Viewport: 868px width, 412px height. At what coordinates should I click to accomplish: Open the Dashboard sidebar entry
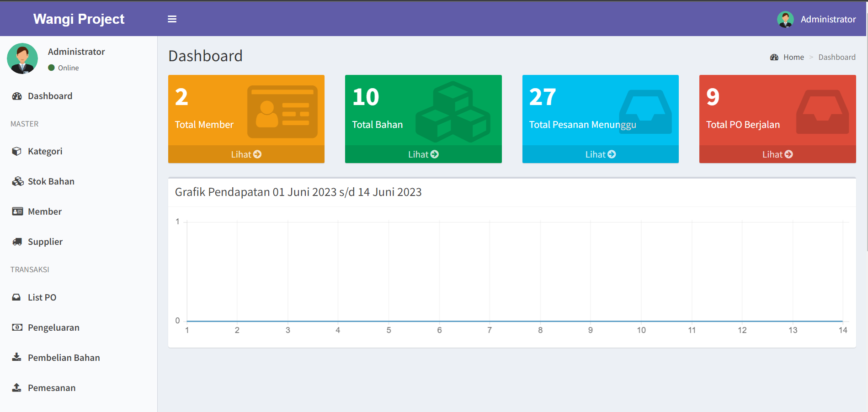pyautogui.click(x=50, y=96)
